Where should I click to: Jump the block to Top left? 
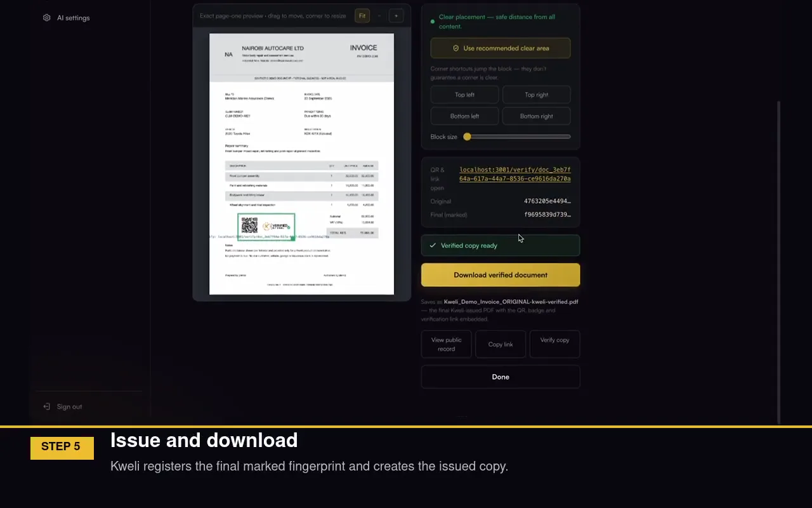pos(464,95)
